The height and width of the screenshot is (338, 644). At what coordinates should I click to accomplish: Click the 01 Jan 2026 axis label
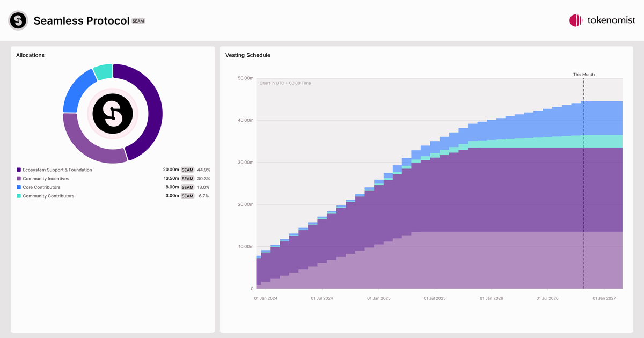tap(492, 298)
